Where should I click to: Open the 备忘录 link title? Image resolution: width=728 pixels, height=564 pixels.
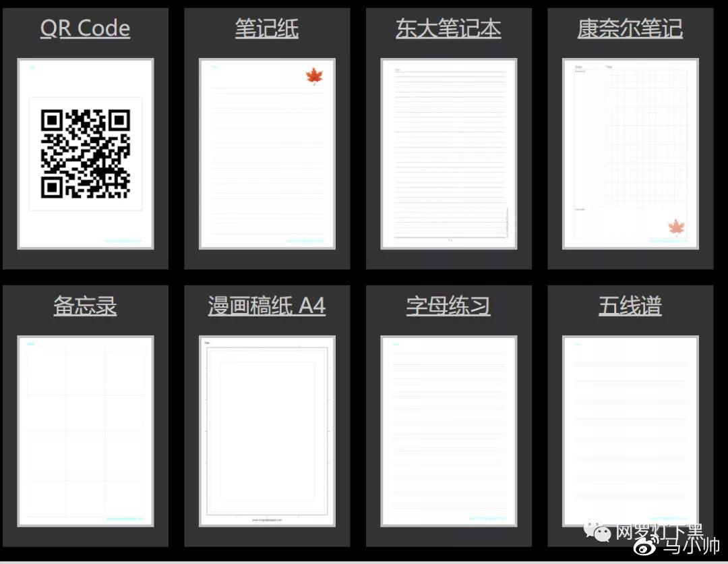pos(85,306)
